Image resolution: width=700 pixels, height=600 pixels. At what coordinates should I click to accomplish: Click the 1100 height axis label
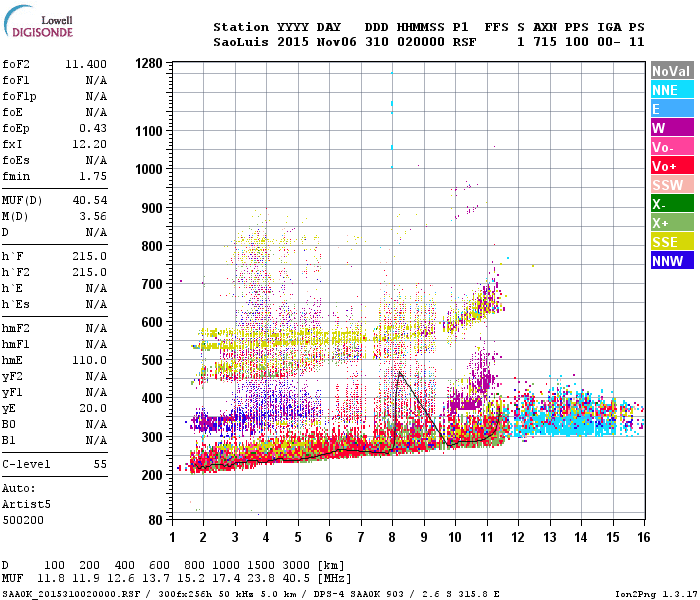tap(149, 131)
